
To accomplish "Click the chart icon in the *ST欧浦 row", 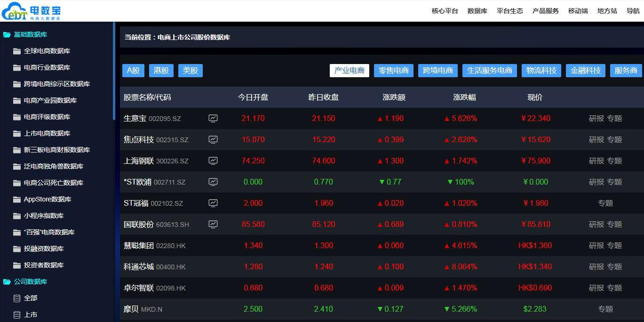I will tap(213, 182).
